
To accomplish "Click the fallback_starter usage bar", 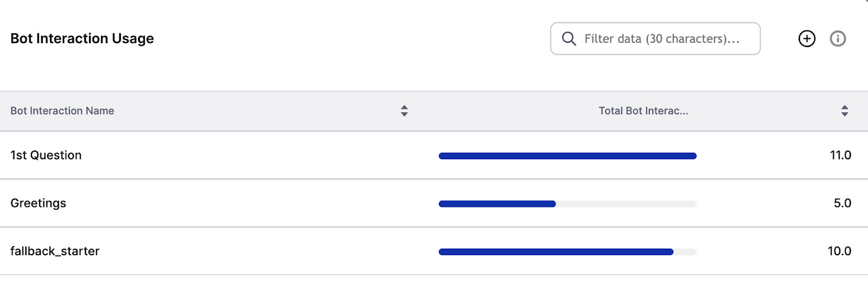I will pyautogui.click(x=556, y=252).
